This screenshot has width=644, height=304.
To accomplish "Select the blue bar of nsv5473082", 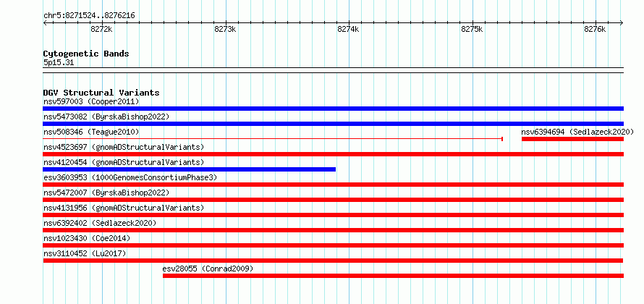I will pos(333,124).
